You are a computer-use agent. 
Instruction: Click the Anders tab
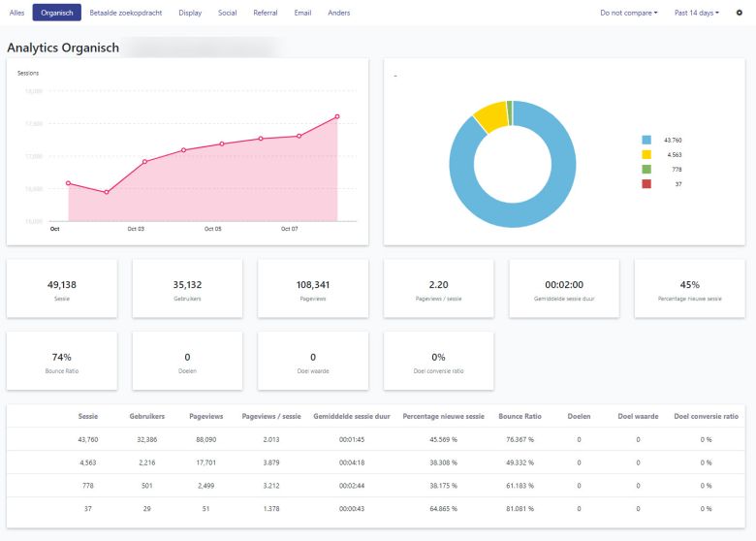coord(339,13)
